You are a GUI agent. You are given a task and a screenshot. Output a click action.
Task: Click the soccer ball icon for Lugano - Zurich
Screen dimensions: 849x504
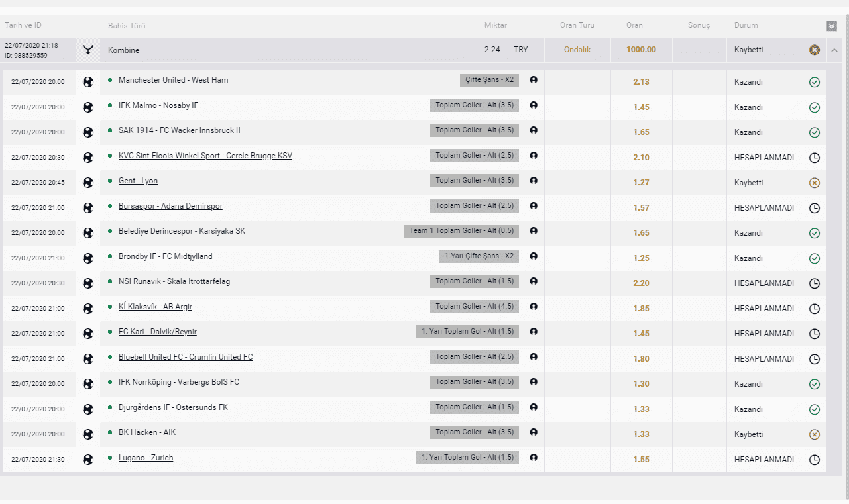point(88,460)
